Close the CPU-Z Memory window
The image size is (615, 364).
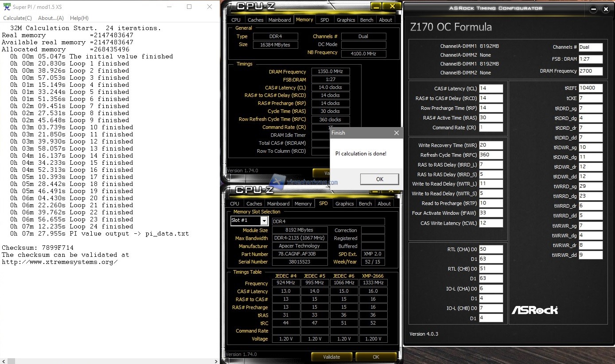392,7
